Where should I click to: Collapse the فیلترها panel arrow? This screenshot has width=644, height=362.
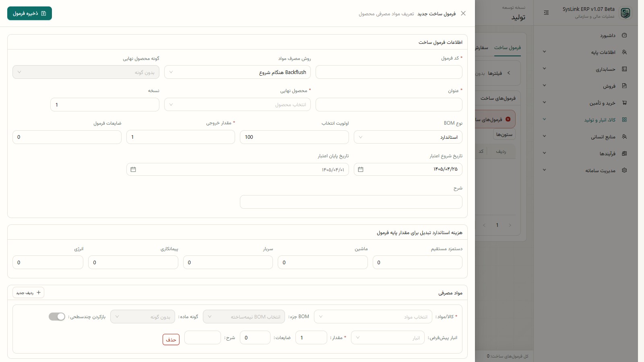pyautogui.click(x=509, y=73)
